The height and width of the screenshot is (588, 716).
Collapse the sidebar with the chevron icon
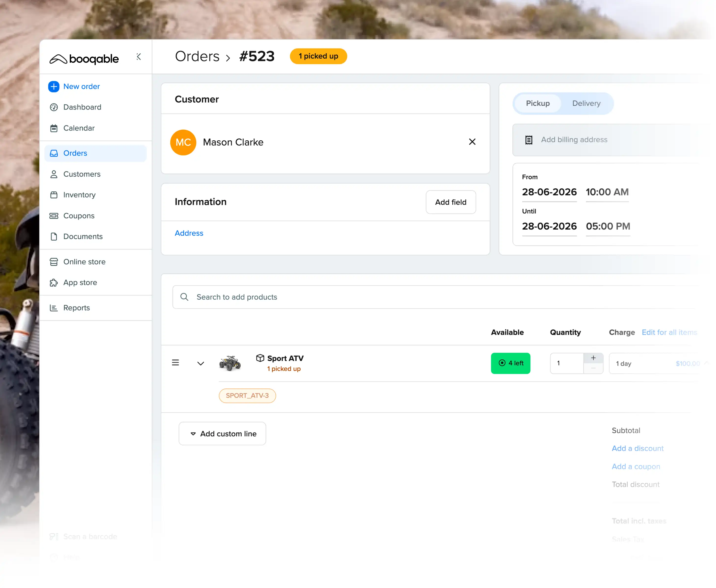click(139, 57)
